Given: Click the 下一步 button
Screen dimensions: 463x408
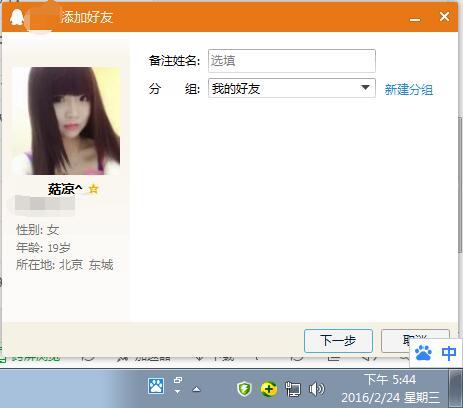Looking at the screenshot, I should [338, 341].
